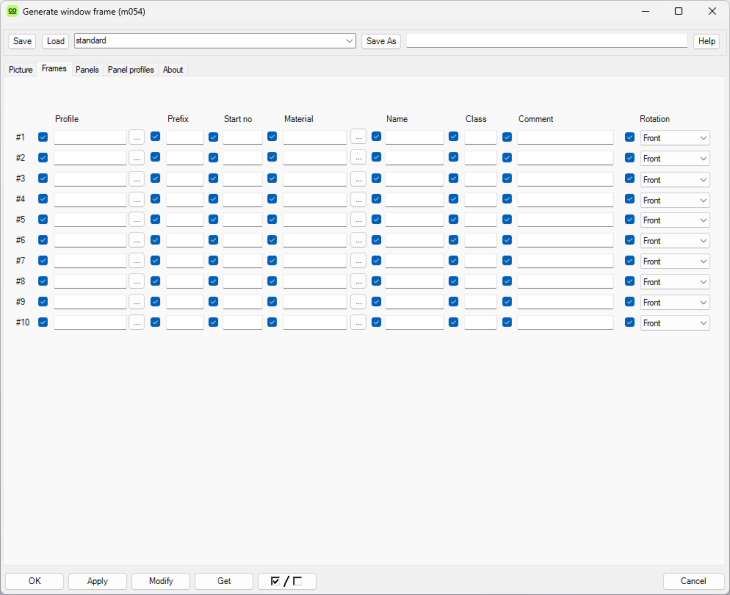
Task: Uncheck the Start no checkbox for row #3
Action: [213, 178]
